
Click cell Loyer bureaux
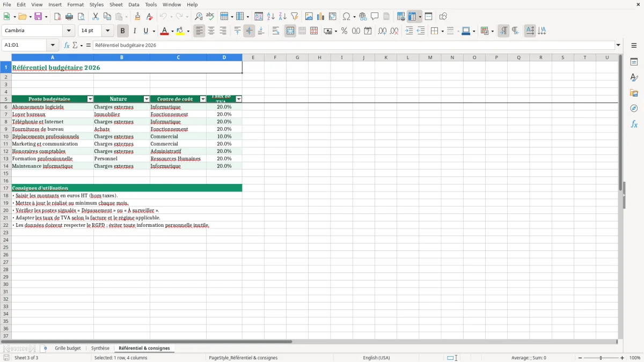[x=53, y=114]
